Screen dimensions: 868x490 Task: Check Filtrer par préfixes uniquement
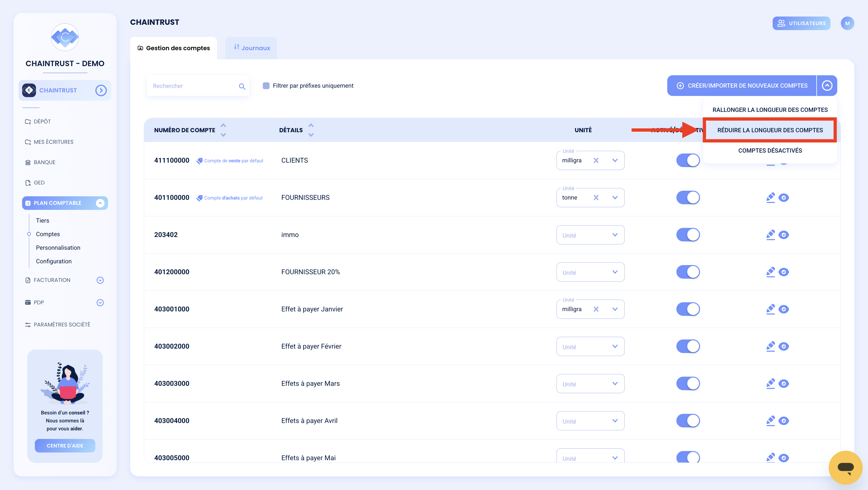(x=266, y=86)
